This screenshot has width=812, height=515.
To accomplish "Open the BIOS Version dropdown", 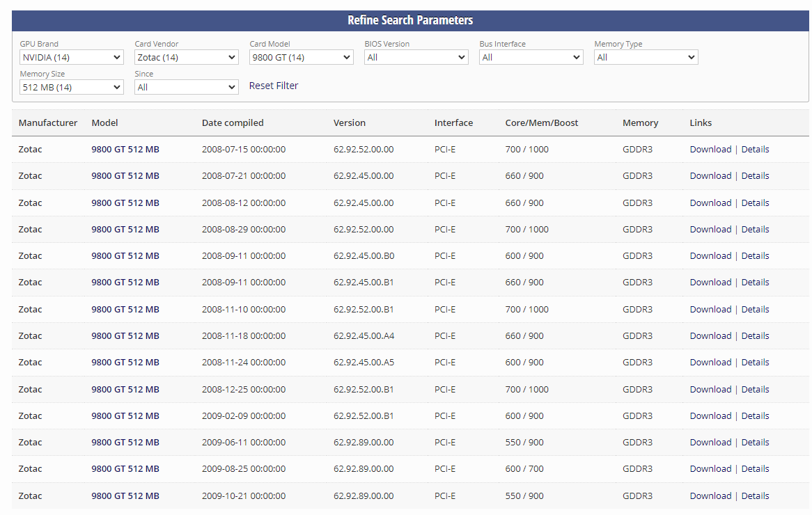I will coord(416,58).
